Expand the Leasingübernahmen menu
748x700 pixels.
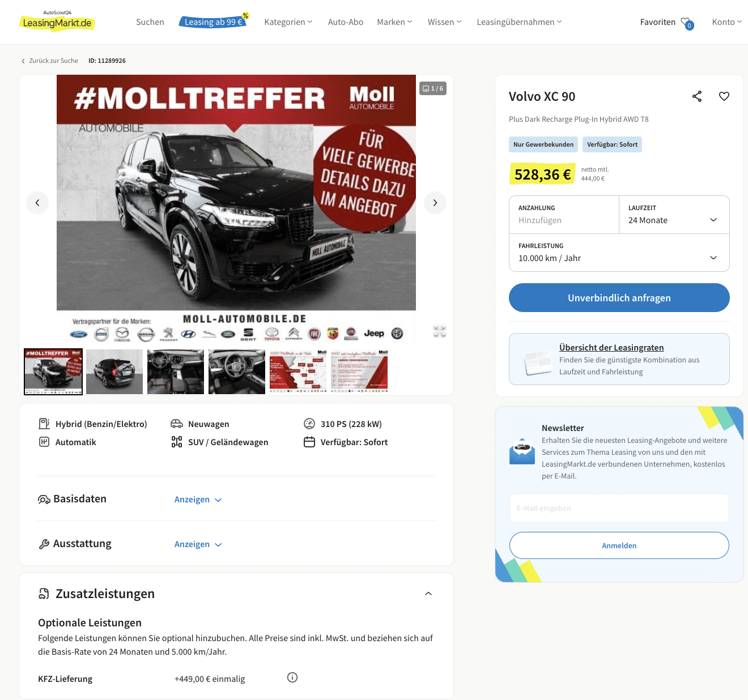[x=520, y=22]
